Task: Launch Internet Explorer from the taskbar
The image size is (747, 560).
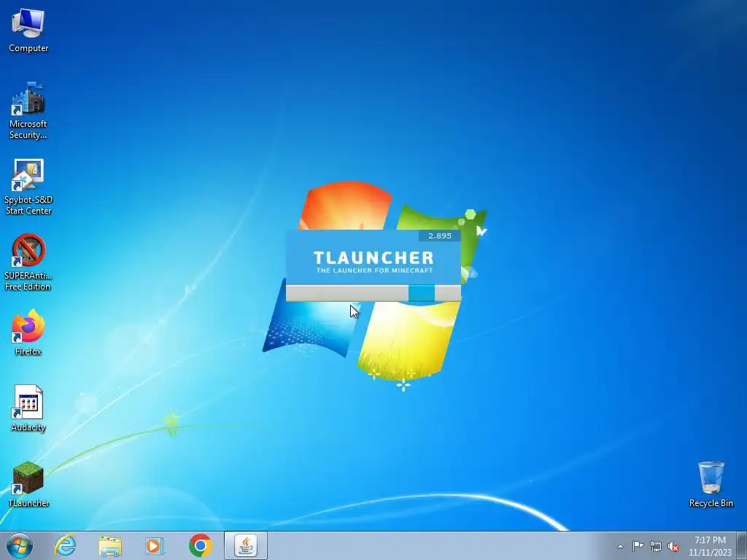Action: pyautogui.click(x=65, y=545)
